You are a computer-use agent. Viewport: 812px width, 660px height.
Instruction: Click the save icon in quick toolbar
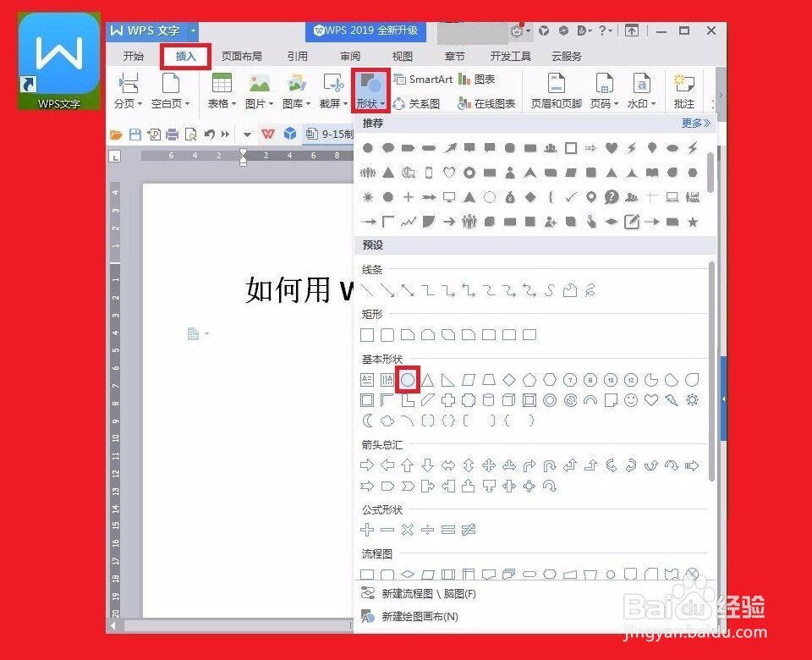tap(135, 135)
